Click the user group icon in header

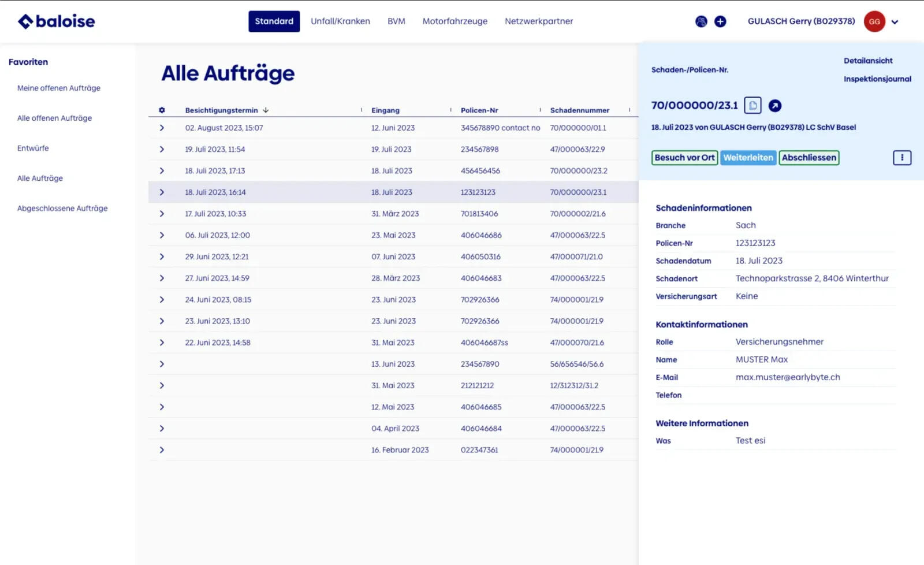point(701,21)
